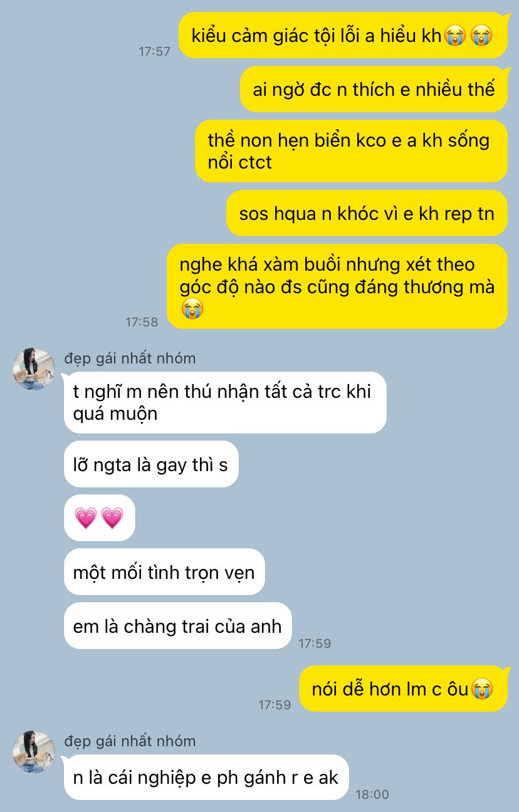Select the "ai ngờ đc n thích e nhiều thế" bubble
The image size is (519, 812).
tap(374, 89)
